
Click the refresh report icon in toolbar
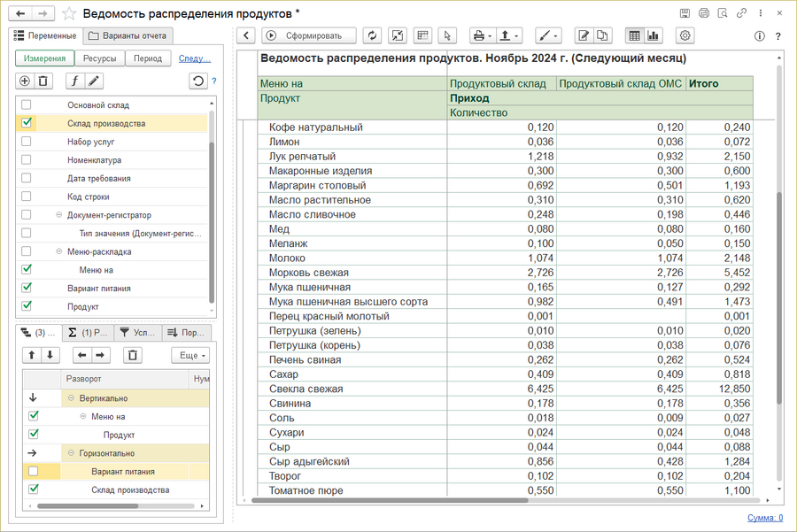click(x=373, y=35)
